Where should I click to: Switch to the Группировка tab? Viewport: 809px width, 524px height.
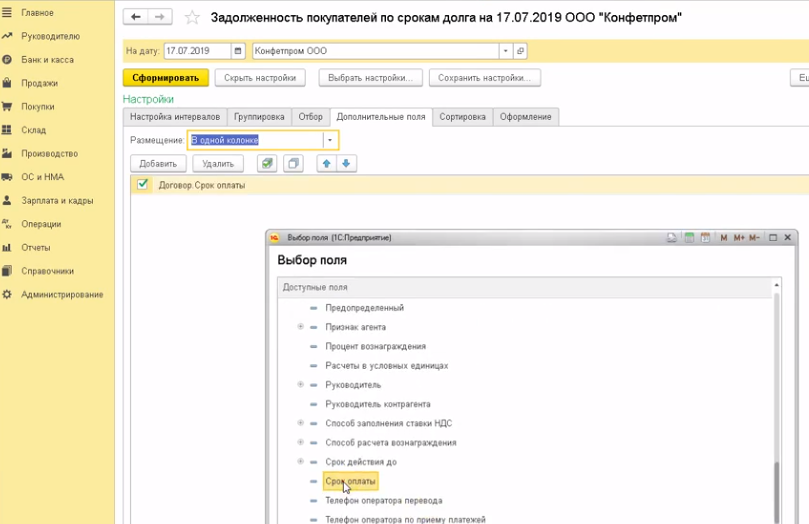[x=259, y=117]
